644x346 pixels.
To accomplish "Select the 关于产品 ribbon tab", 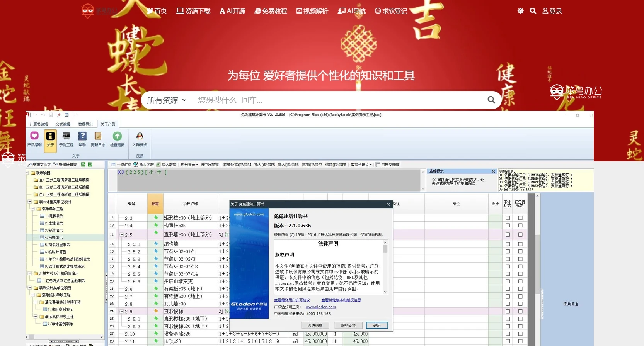I will pyautogui.click(x=108, y=124).
